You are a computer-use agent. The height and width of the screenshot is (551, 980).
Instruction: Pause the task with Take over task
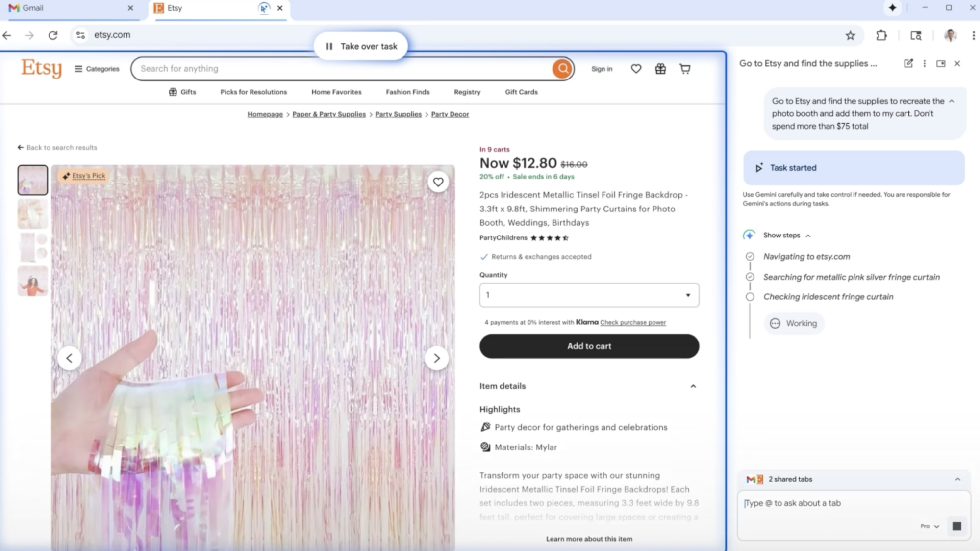click(361, 46)
